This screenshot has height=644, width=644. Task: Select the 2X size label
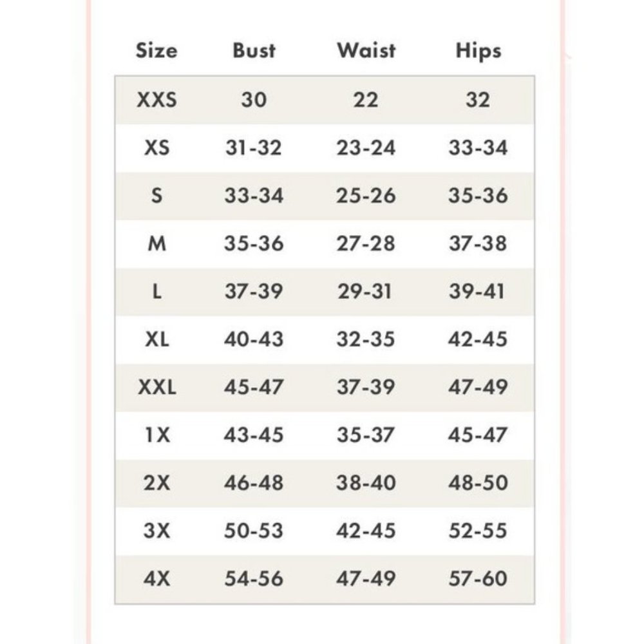[x=156, y=483]
